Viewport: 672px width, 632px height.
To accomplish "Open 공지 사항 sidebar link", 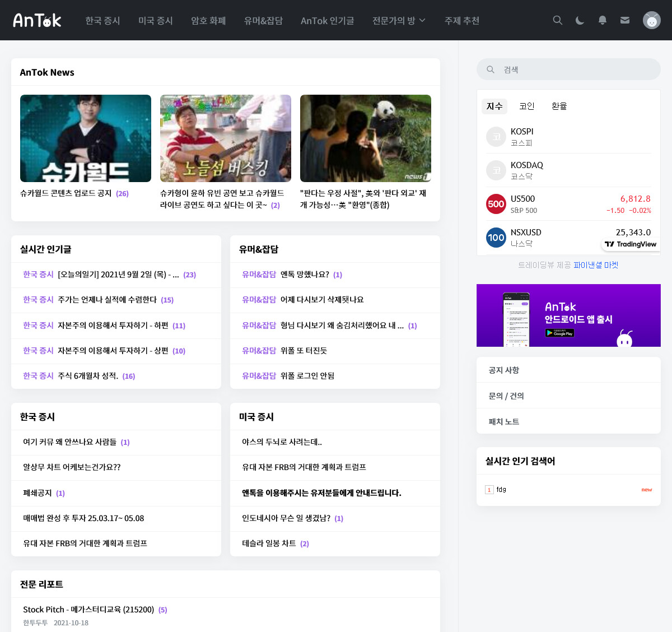I will click(568, 370).
